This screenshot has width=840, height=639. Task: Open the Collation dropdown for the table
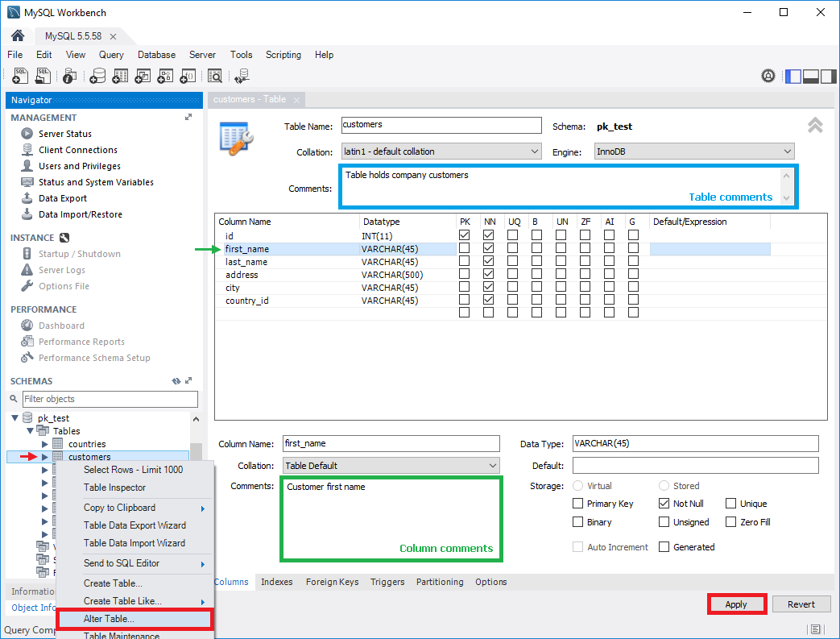tap(533, 151)
